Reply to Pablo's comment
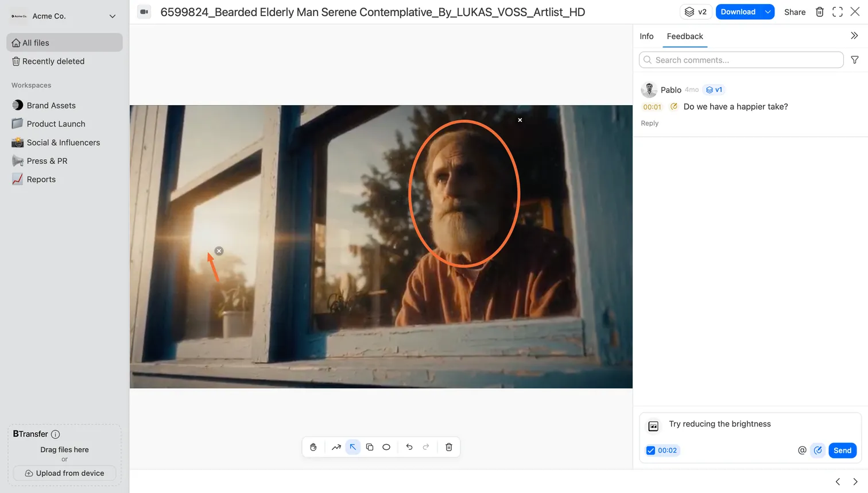This screenshot has width=868, height=493. click(649, 123)
